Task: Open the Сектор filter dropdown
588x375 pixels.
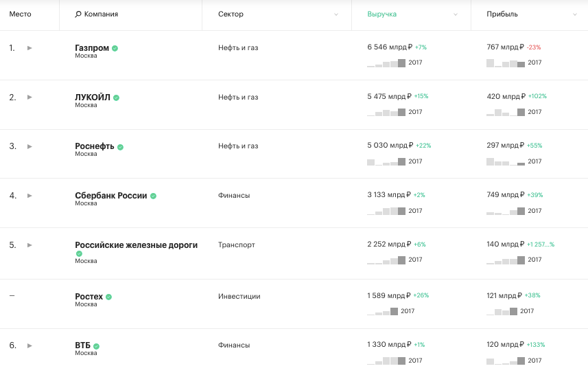Action: tap(336, 14)
